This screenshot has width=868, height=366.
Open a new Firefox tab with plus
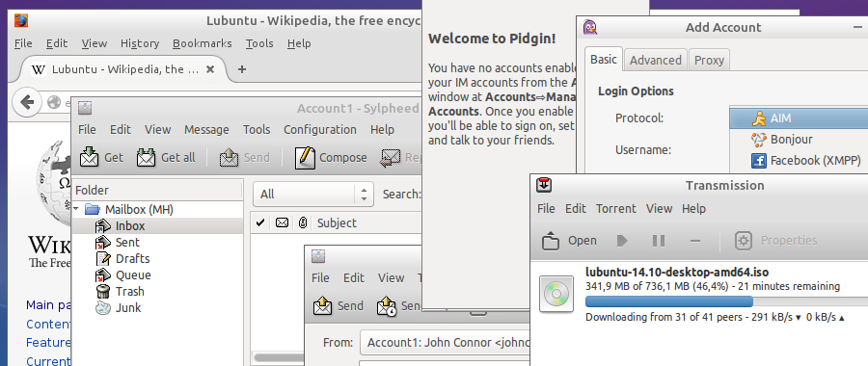(x=241, y=69)
